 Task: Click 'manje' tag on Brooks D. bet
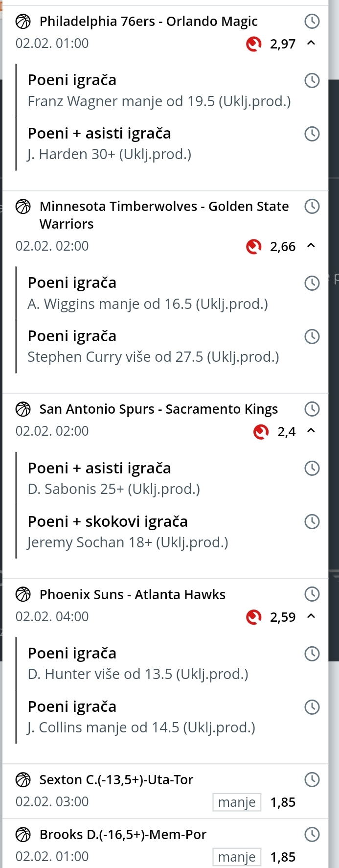coord(237,857)
